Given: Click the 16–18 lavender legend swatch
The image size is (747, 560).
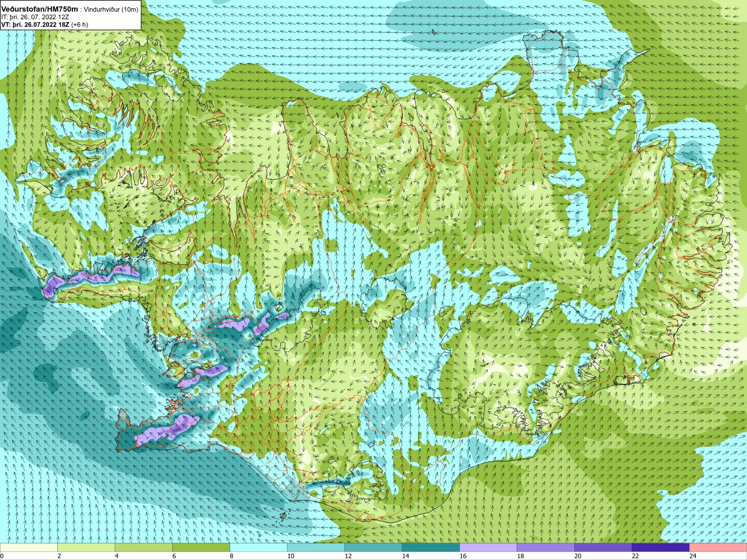Looking at the screenshot, I should pos(488,548).
